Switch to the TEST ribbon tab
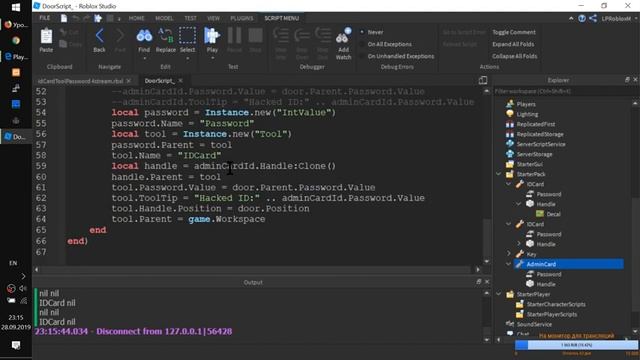The width and height of the screenshot is (640, 360). point(190,18)
